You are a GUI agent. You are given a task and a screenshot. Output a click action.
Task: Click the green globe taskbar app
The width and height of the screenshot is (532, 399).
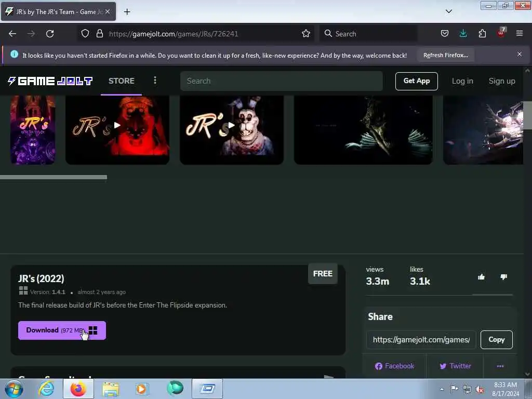point(175,388)
